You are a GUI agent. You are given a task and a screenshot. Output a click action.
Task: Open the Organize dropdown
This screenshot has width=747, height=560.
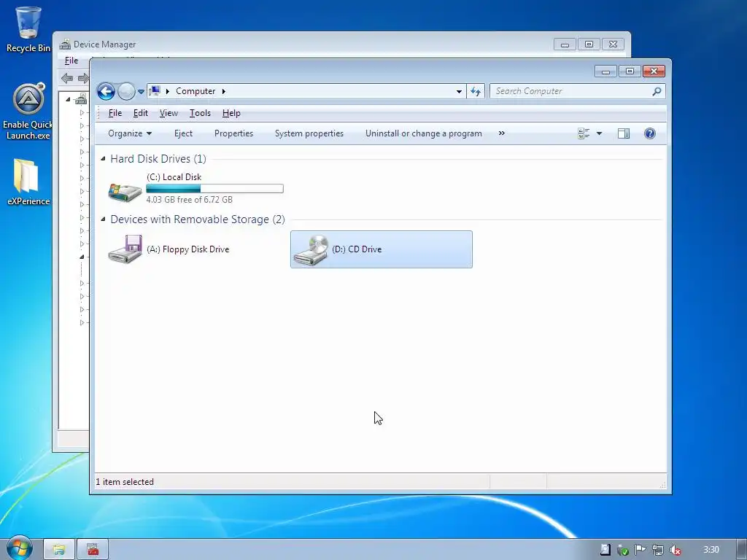pyautogui.click(x=130, y=133)
